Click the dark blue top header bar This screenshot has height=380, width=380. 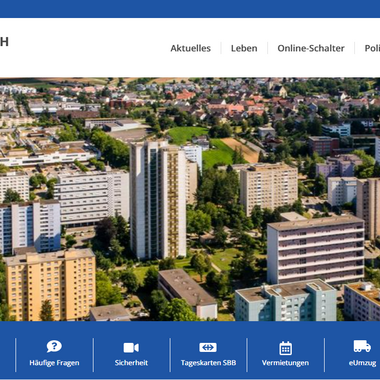coord(190,9)
